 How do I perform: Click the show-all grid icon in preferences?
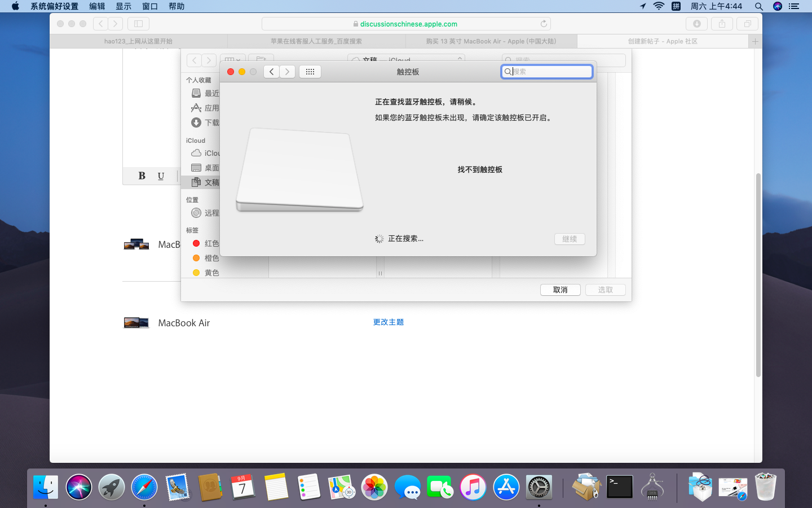pos(310,72)
